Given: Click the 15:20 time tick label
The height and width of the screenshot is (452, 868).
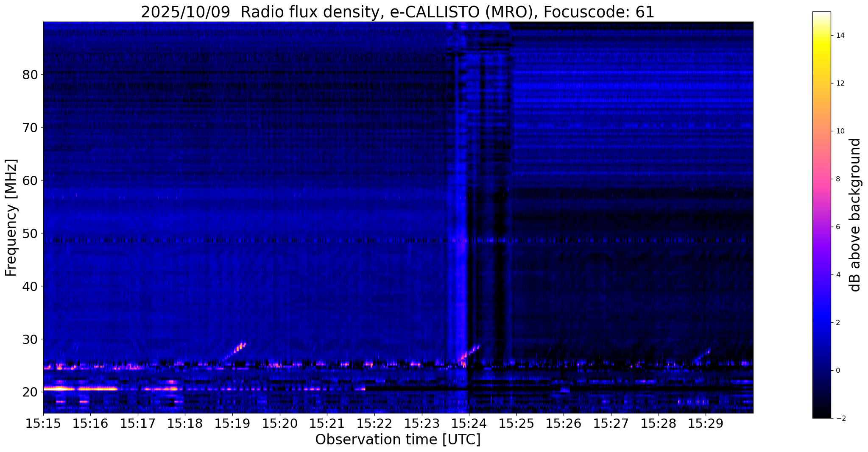Looking at the screenshot, I should [280, 423].
